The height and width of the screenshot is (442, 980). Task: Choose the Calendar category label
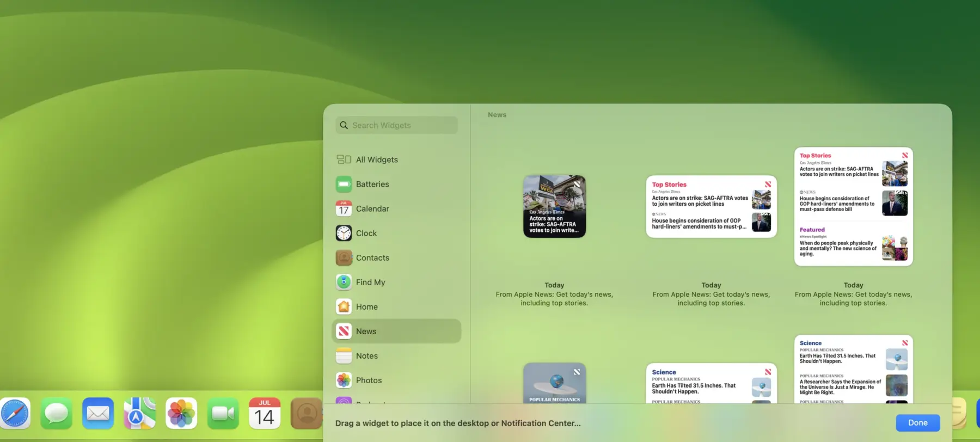[x=372, y=208]
